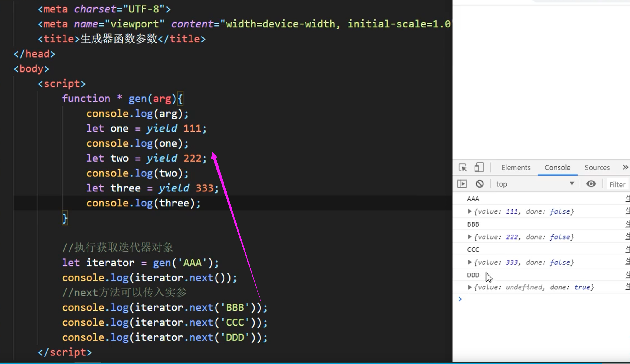Screen dimensions: 630x364
Task: Click the 'console.log(one);' code line
Action: 137,144
